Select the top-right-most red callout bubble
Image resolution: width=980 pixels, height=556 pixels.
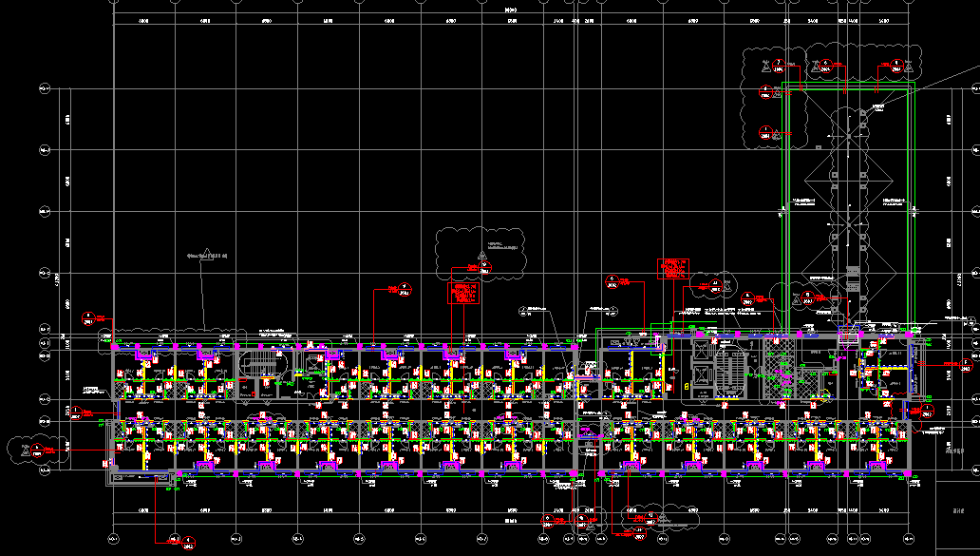[x=895, y=65]
